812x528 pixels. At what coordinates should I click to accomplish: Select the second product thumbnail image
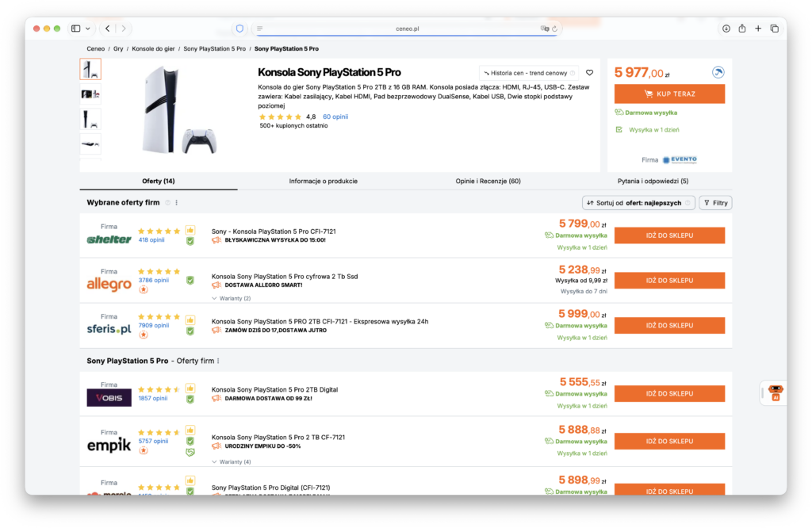90,94
